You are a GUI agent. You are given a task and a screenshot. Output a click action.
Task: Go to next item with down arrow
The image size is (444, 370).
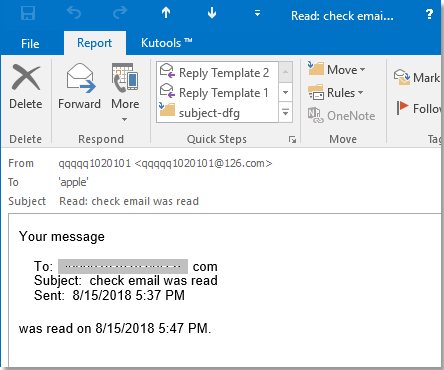click(212, 13)
